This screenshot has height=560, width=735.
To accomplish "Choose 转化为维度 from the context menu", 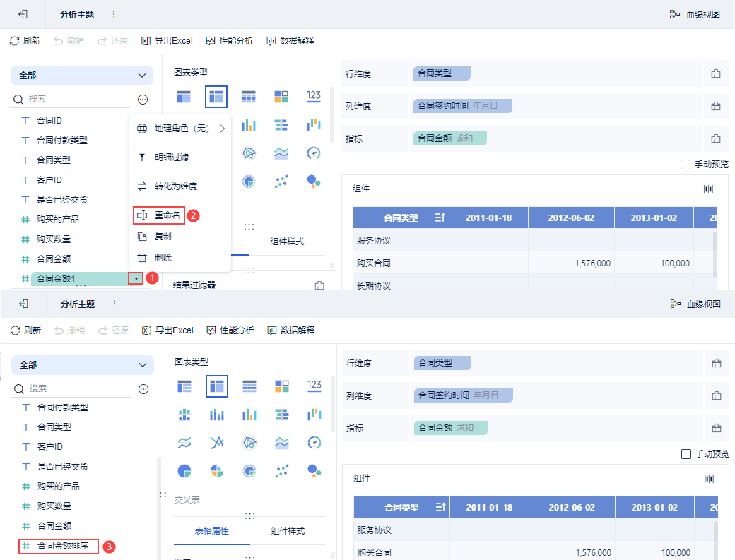I will pyautogui.click(x=181, y=186).
